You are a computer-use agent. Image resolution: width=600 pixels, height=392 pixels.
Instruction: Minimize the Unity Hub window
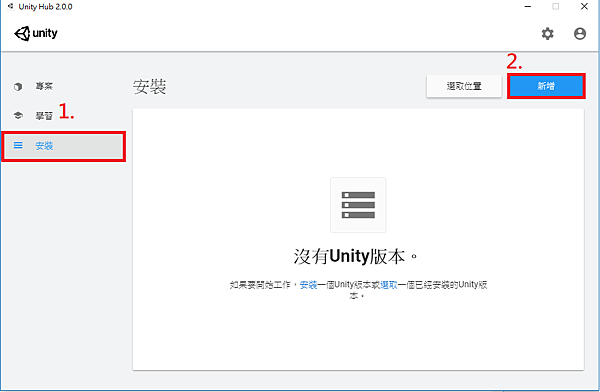(x=528, y=7)
